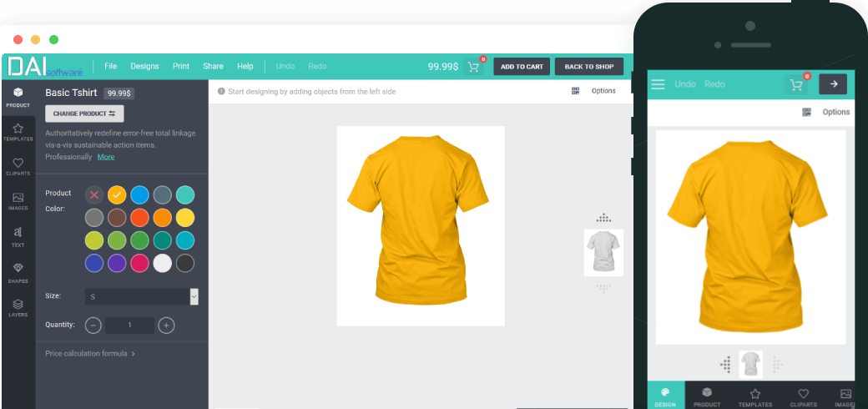Select the checked amber color swatch
Viewport: 868px width, 409px height.
point(117,194)
